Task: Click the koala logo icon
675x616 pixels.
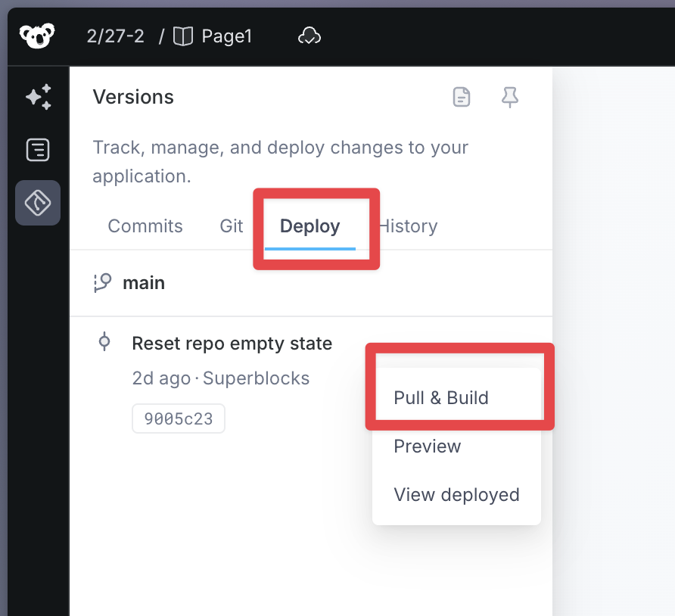Action: point(37,36)
